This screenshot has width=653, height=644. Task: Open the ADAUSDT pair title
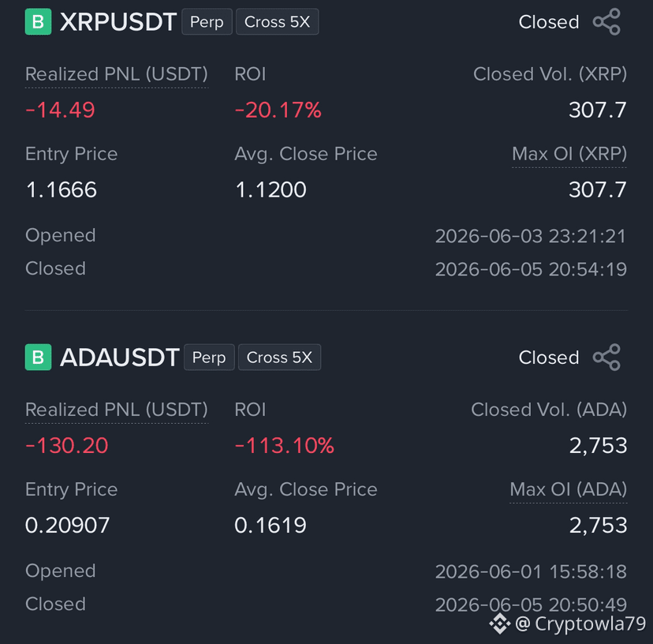point(120,358)
